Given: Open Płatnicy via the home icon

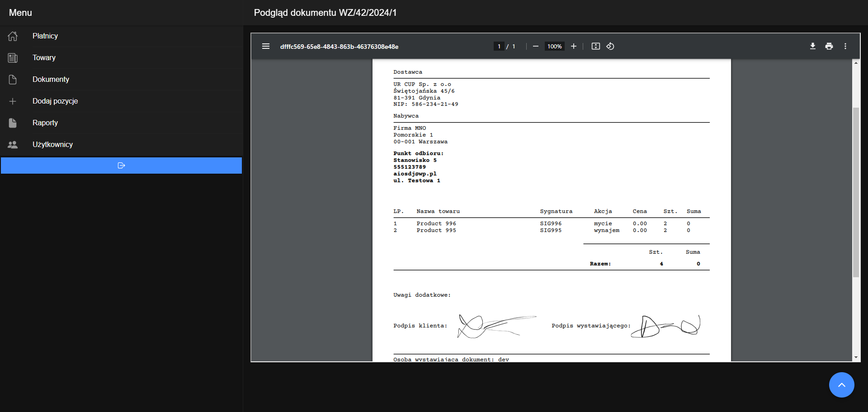Looking at the screenshot, I should tap(13, 36).
